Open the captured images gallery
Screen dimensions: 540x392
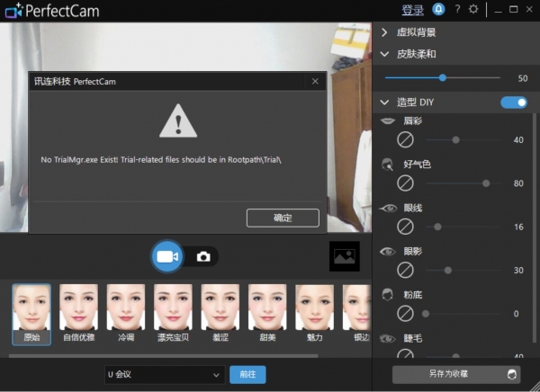(345, 256)
